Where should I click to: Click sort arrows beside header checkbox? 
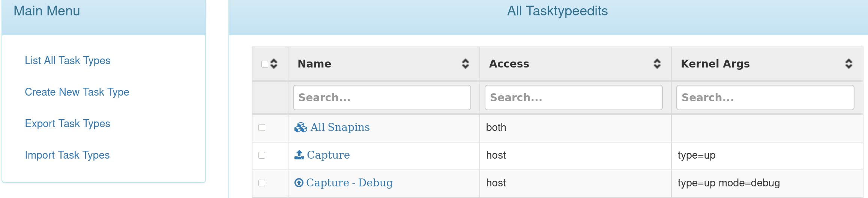coord(274,64)
